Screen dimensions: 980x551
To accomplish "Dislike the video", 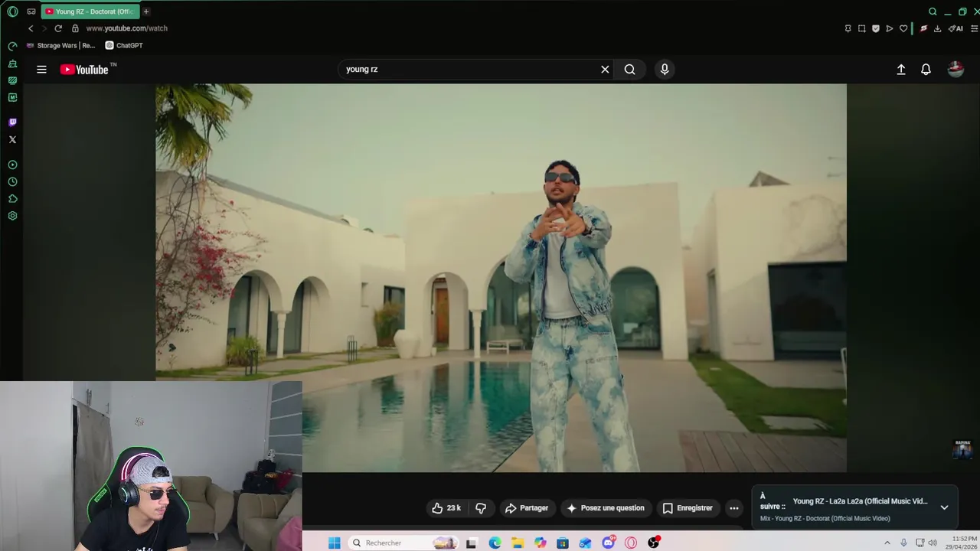I will click(x=481, y=508).
